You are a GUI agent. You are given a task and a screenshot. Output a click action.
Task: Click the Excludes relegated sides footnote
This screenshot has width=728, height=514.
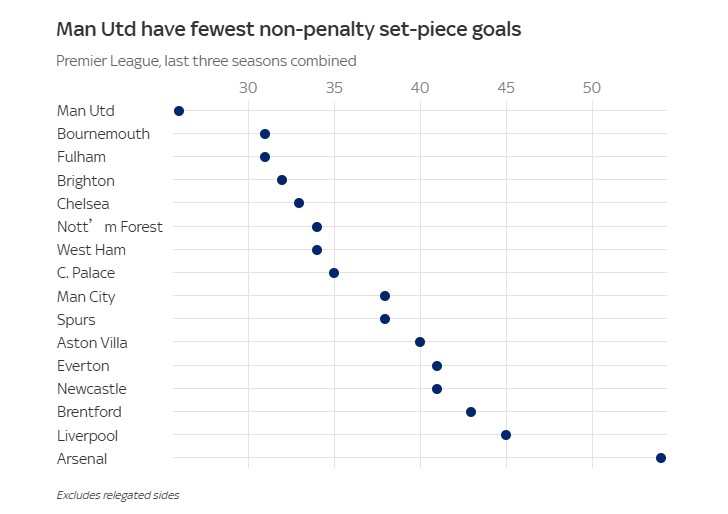click(118, 495)
